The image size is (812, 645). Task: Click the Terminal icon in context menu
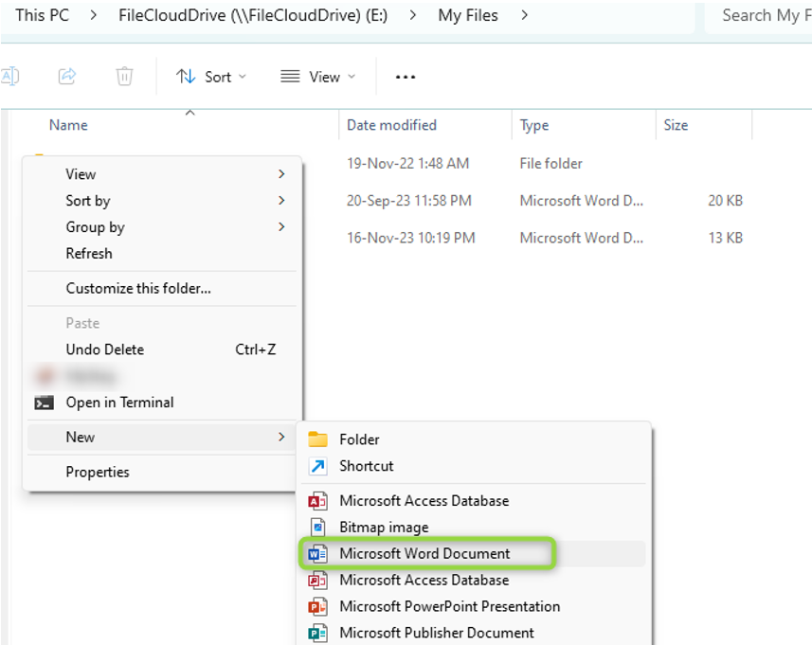44,403
